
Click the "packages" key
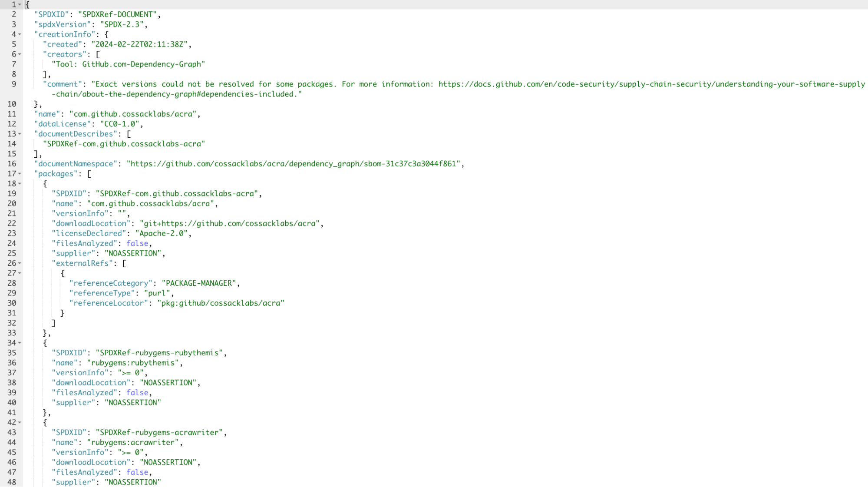56,174
